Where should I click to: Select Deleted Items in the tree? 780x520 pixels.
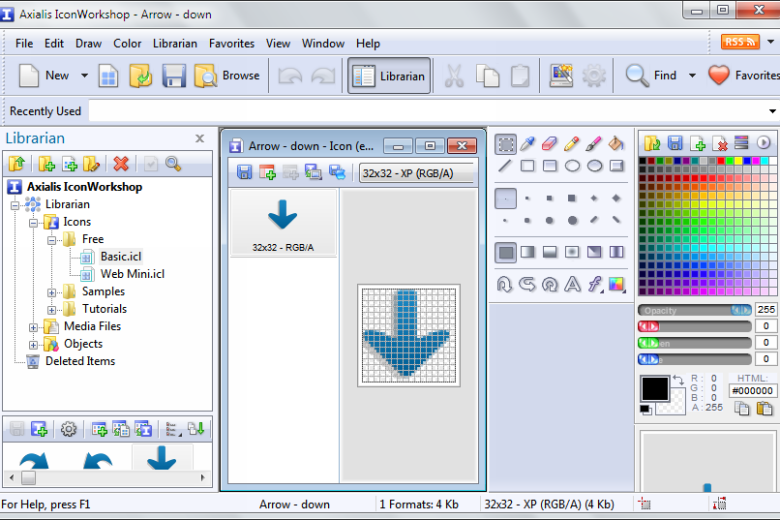pos(80,361)
